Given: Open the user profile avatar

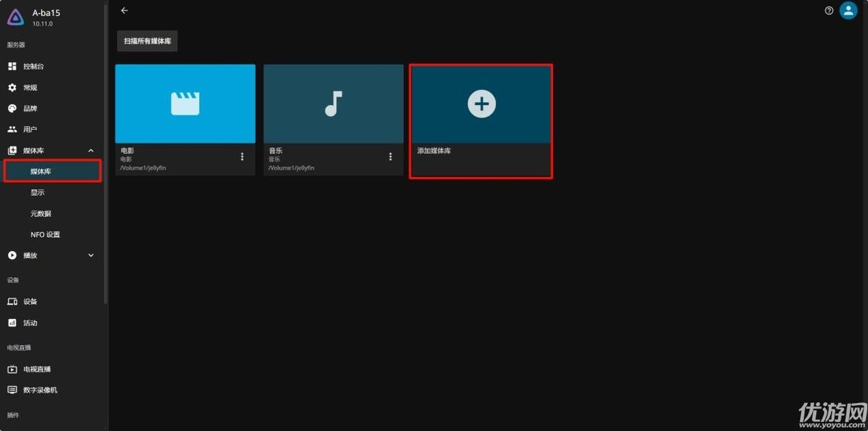Looking at the screenshot, I should click(848, 10).
